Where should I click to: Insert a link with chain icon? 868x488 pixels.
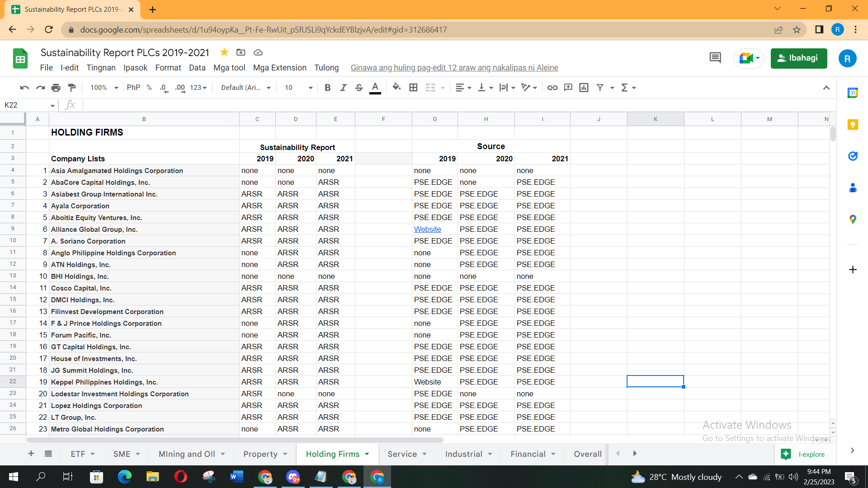[552, 88]
